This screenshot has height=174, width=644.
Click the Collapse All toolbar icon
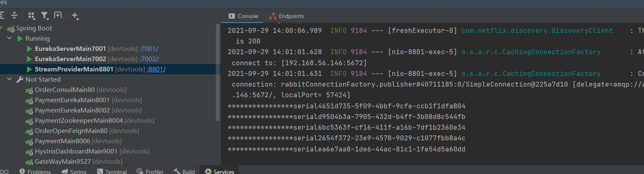14,16
